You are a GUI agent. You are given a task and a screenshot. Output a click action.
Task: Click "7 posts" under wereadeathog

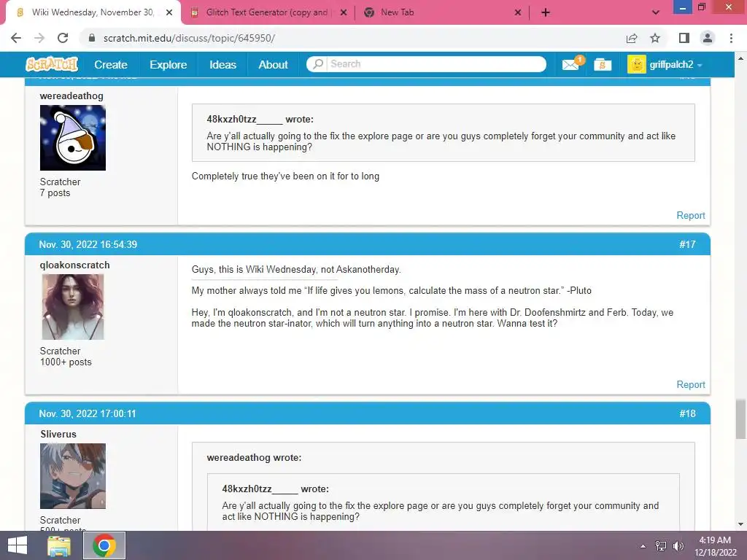[x=55, y=193]
